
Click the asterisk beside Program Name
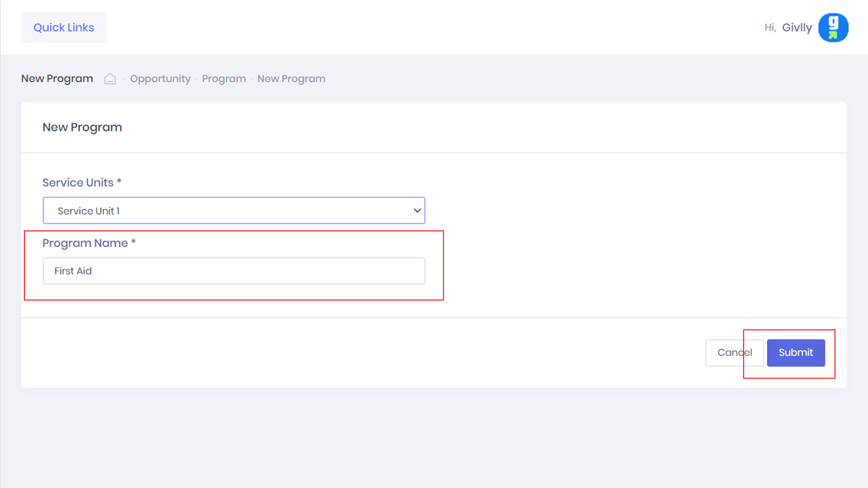[133, 242]
